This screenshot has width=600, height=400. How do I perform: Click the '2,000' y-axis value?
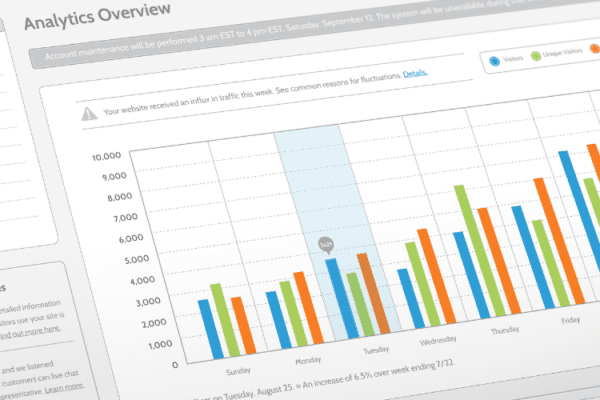coord(154,323)
